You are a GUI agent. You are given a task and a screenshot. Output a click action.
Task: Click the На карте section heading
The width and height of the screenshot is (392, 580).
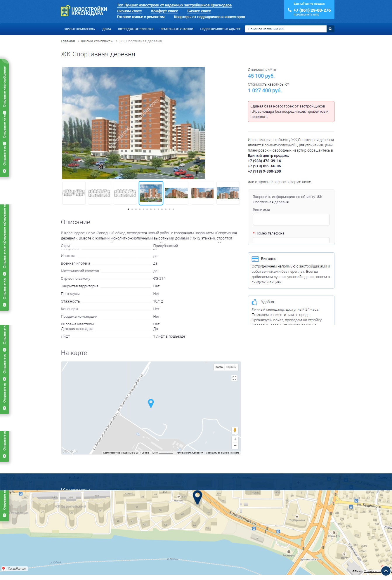(74, 353)
